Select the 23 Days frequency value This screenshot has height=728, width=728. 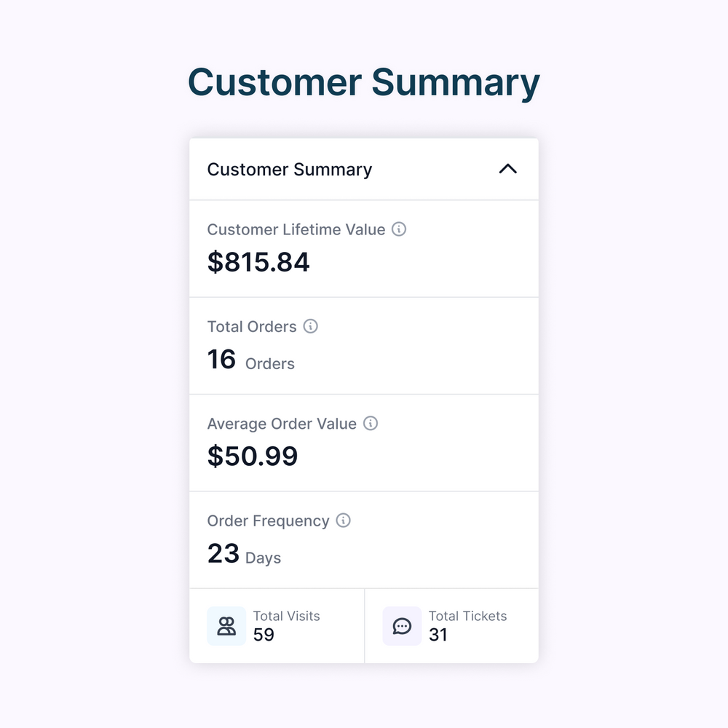coord(244,553)
